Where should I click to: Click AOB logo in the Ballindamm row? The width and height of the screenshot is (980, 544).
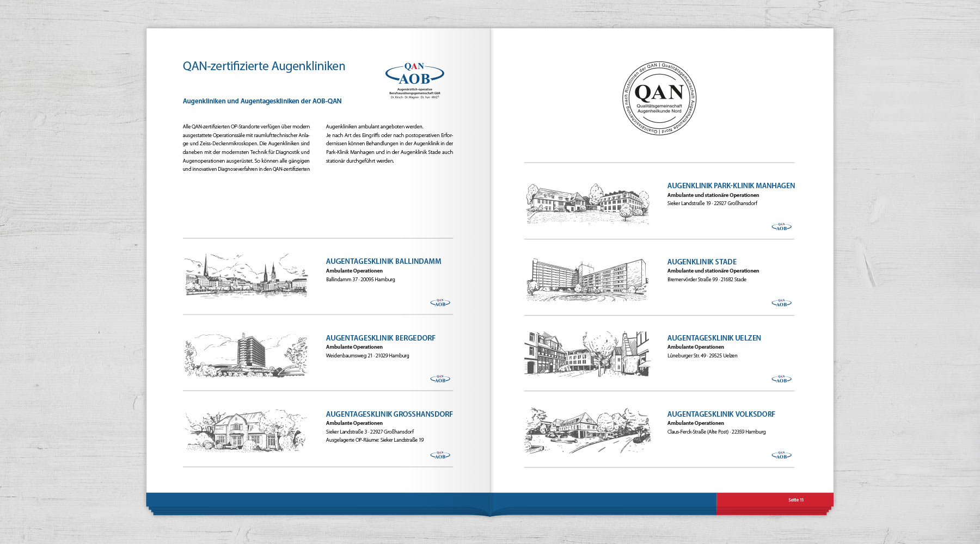tap(440, 302)
